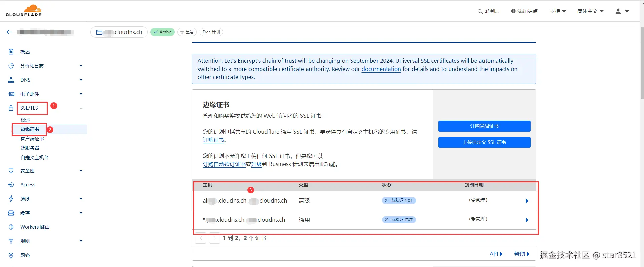The width and height of the screenshot is (644, 267).
Task: Click 待验证 (TXT) status in 高级 row
Action: (399, 201)
